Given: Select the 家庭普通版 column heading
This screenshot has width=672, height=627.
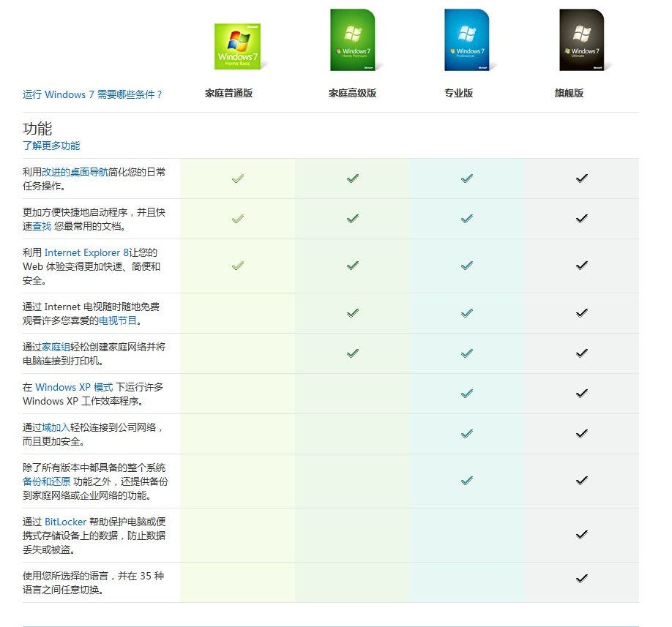Looking at the screenshot, I should click(x=228, y=94).
